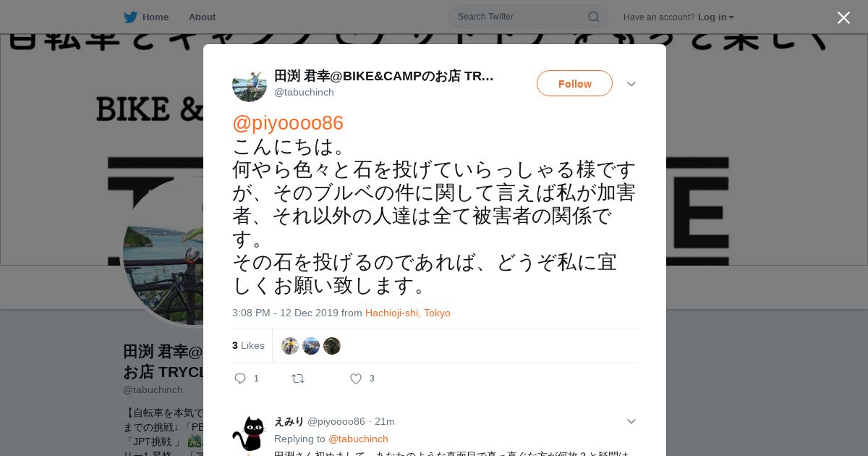Click the Twitter bird Home icon
Viewport: 868px width, 456px height.
(x=130, y=17)
